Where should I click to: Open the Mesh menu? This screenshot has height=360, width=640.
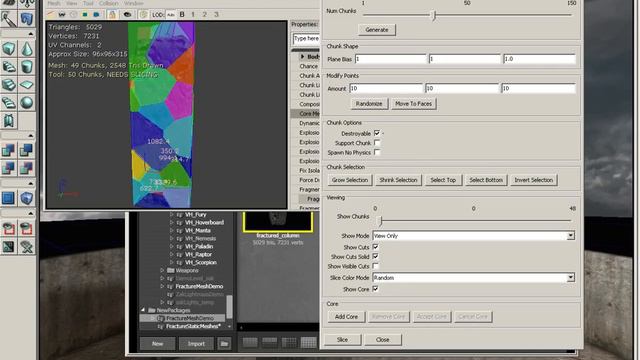[53, 3]
